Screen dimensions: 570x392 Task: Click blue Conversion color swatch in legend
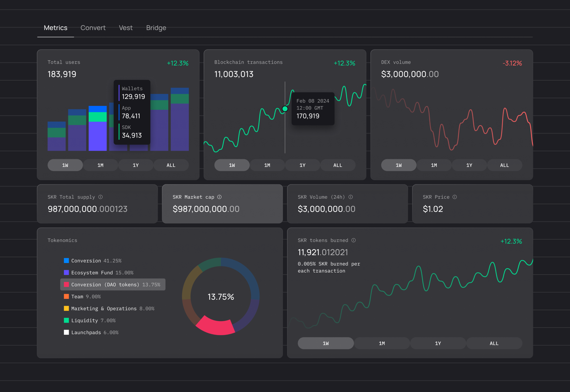(66, 261)
